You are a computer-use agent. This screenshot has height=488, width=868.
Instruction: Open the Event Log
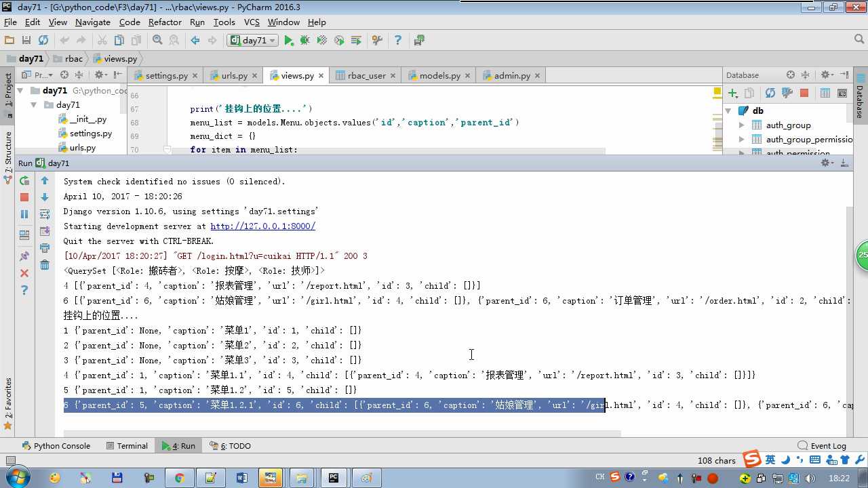(x=823, y=446)
